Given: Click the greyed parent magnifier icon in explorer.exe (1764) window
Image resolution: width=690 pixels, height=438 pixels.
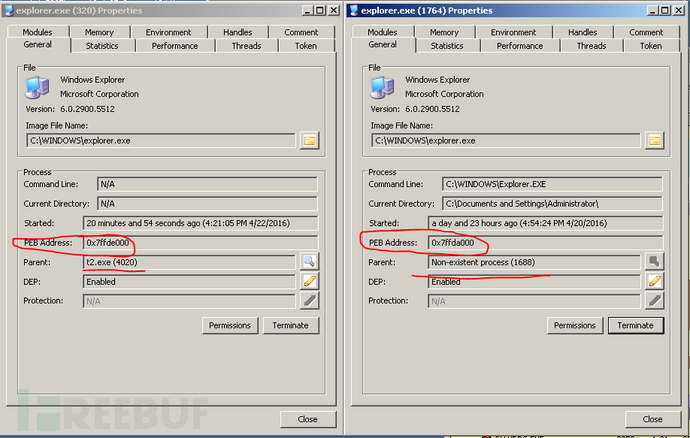Looking at the screenshot, I should (654, 261).
